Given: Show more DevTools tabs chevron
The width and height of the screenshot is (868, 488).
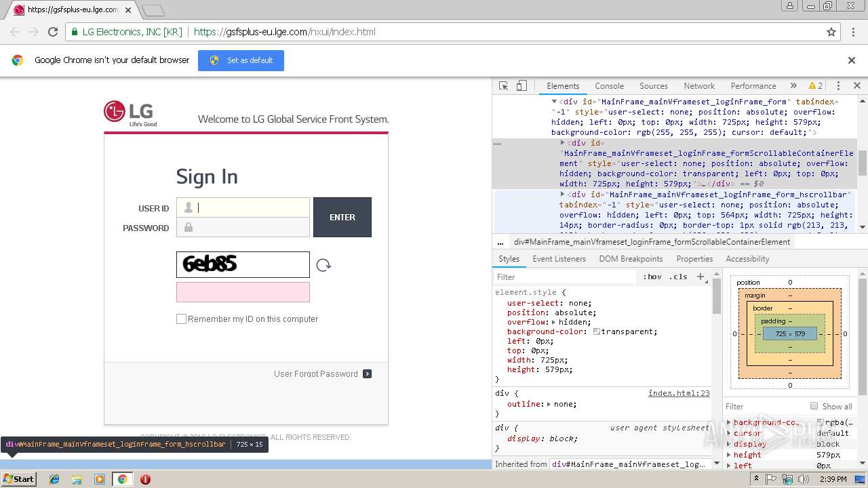Looking at the screenshot, I should pyautogui.click(x=793, y=86).
